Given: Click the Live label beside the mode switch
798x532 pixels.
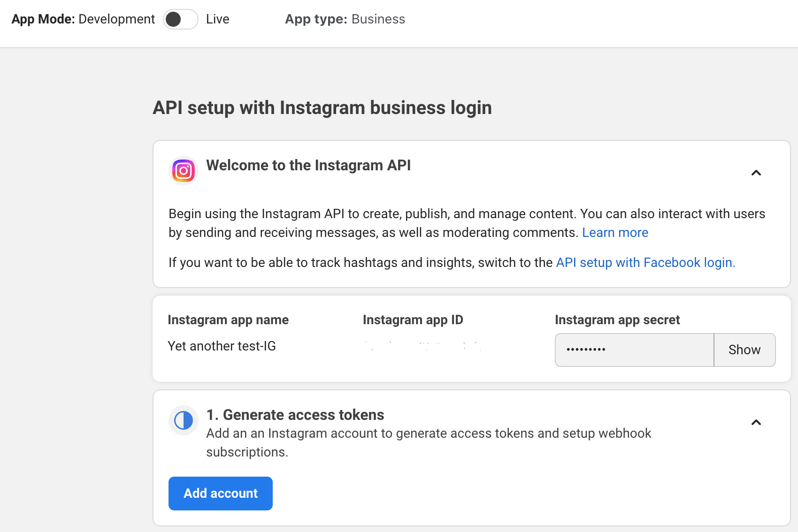Looking at the screenshot, I should pyautogui.click(x=217, y=19).
